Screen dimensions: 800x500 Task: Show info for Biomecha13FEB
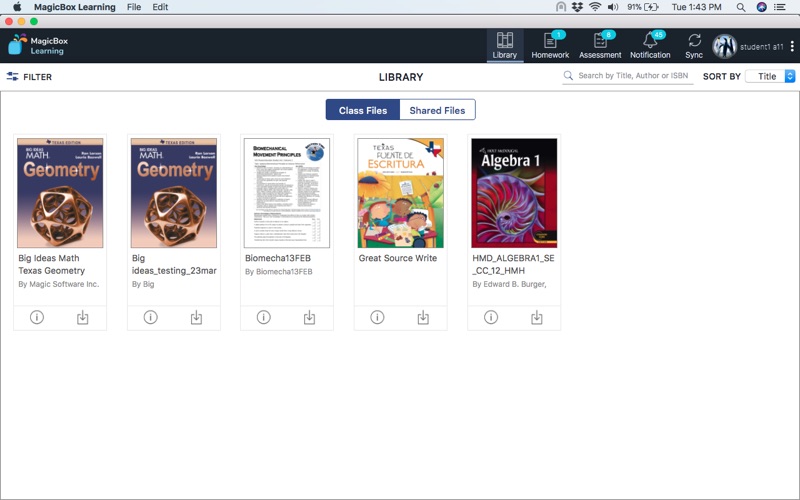pos(264,317)
